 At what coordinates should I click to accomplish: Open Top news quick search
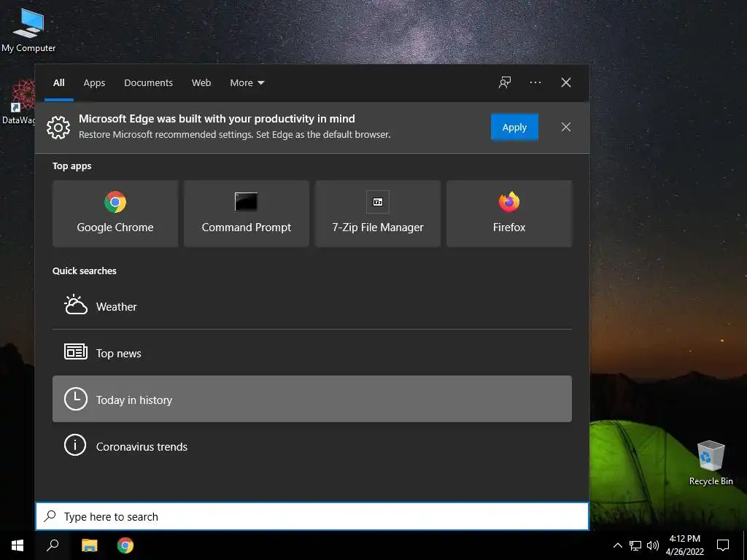pos(312,353)
